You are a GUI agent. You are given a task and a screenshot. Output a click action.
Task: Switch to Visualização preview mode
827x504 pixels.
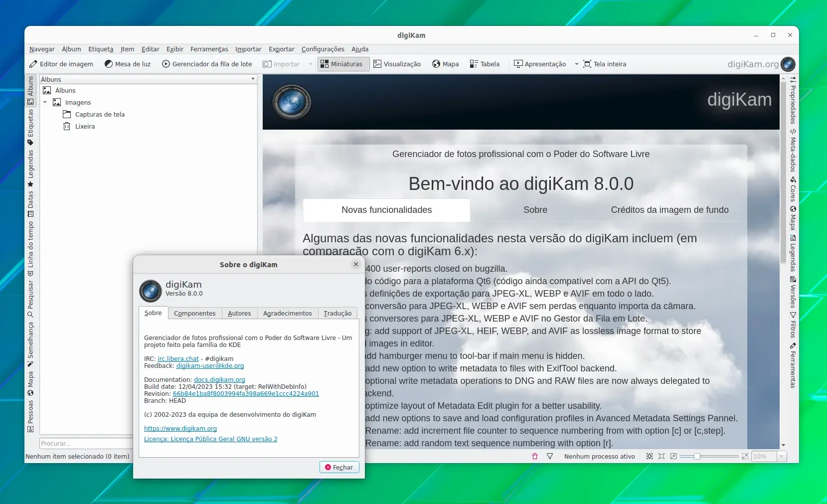pos(397,64)
